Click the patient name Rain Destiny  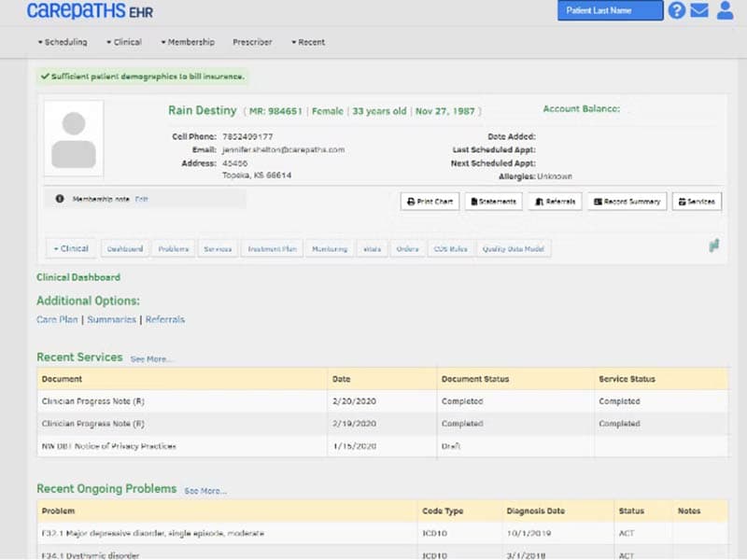pyautogui.click(x=203, y=110)
